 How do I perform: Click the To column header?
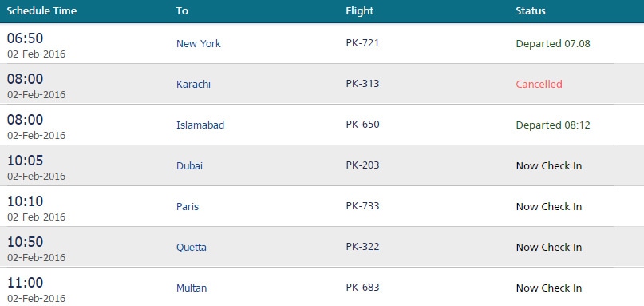(182, 11)
